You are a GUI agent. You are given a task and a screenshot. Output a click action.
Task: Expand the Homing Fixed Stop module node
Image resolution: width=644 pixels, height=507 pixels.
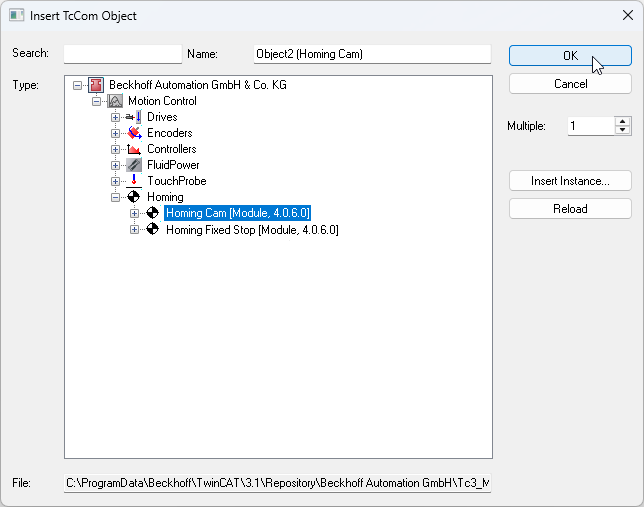[x=134, y=230]
